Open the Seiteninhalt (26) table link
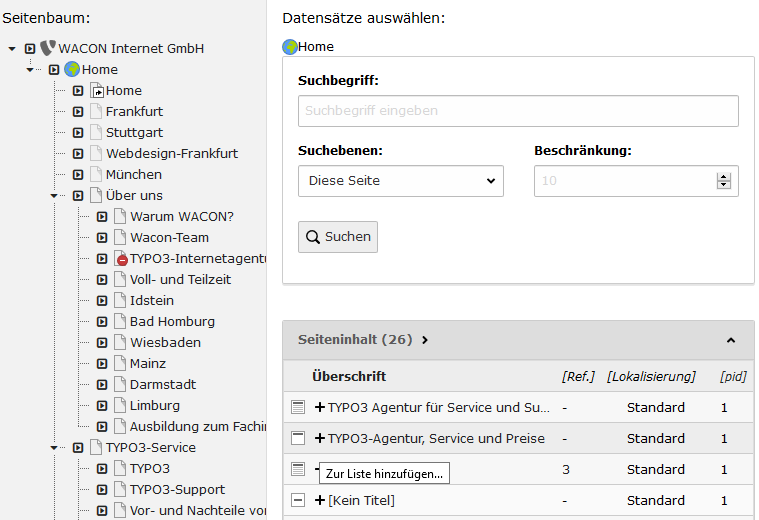This screenshot has height=520, width=759. tap(355, 339)
